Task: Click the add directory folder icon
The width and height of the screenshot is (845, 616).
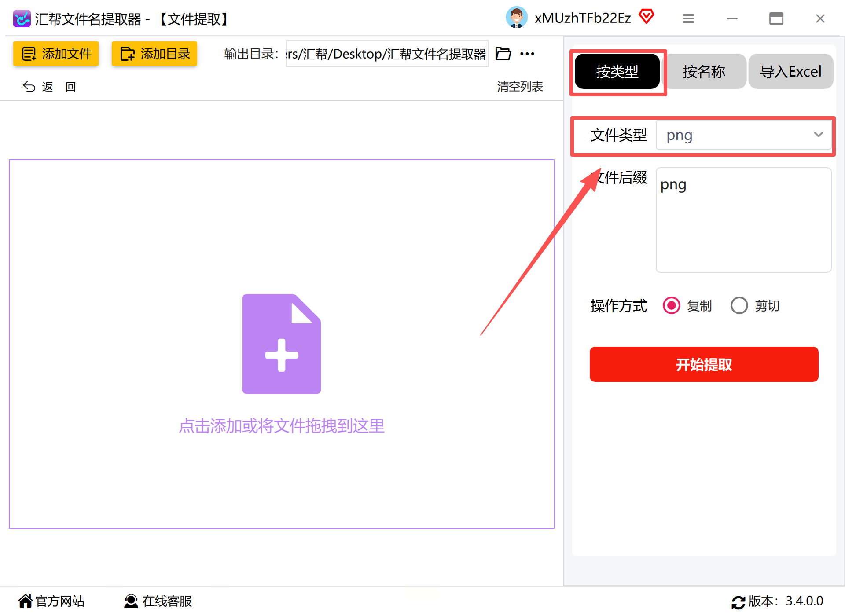Action: click(x=128, y=54)
